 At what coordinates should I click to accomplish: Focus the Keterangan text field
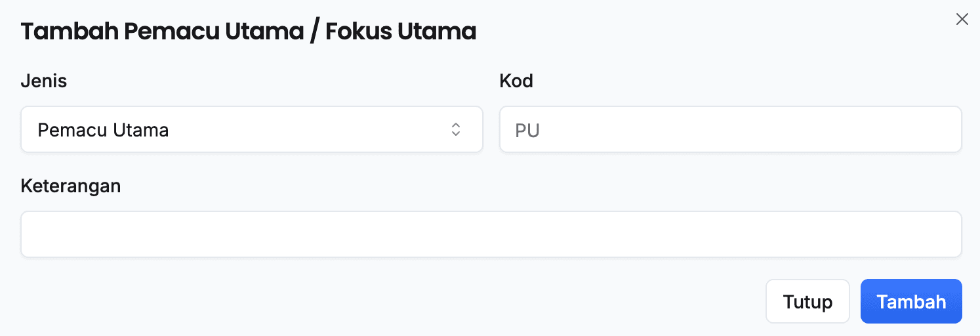(491, 234)
